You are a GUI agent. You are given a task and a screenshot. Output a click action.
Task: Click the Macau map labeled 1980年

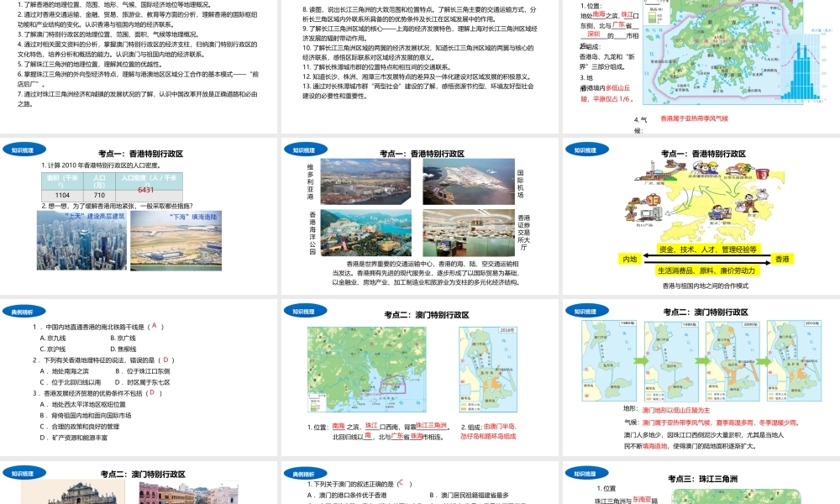[x=609, y=360]
